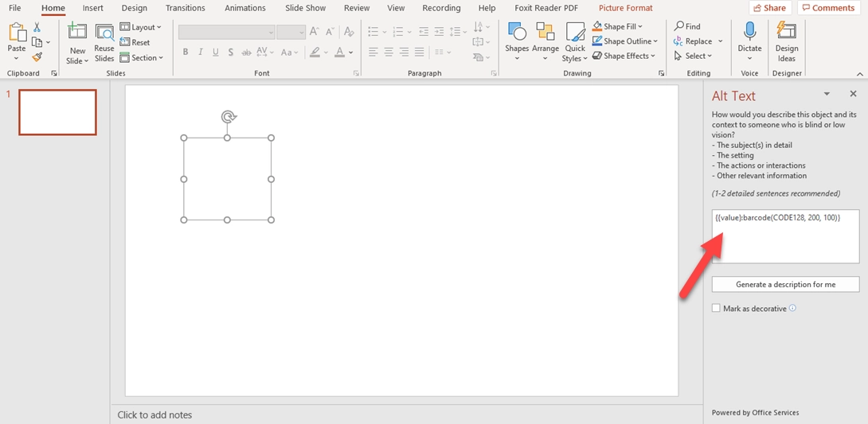This screenshot has height=424, width=868.
Task: Click the Copy icon
Action: 37,42
